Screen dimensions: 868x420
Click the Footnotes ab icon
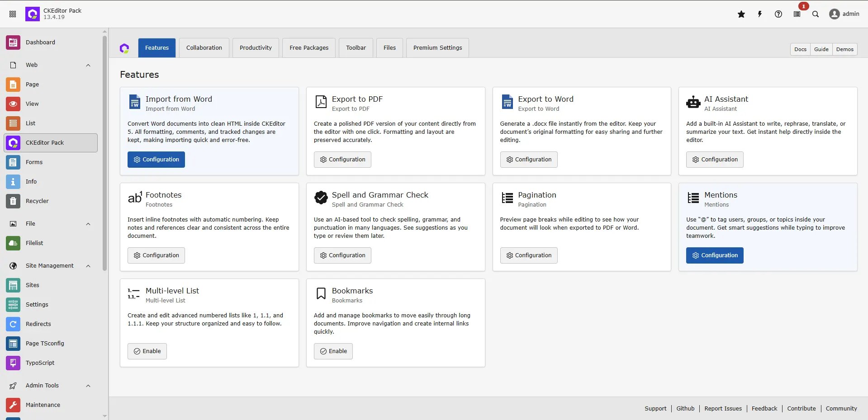tap(135, 198)
